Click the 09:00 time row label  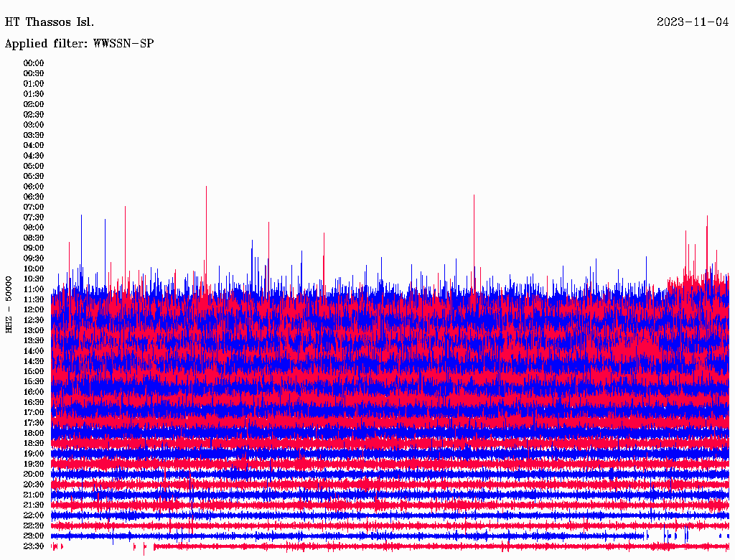(34, 248)
